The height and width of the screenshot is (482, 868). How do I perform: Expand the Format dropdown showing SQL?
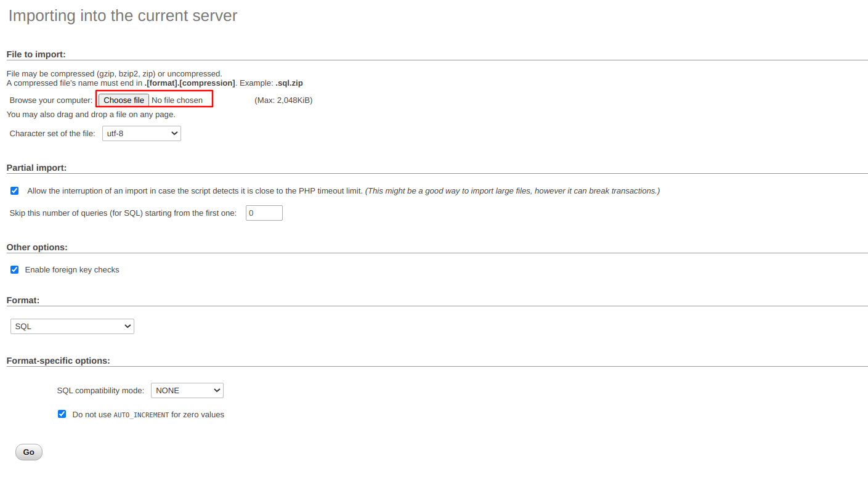point(72,327)
